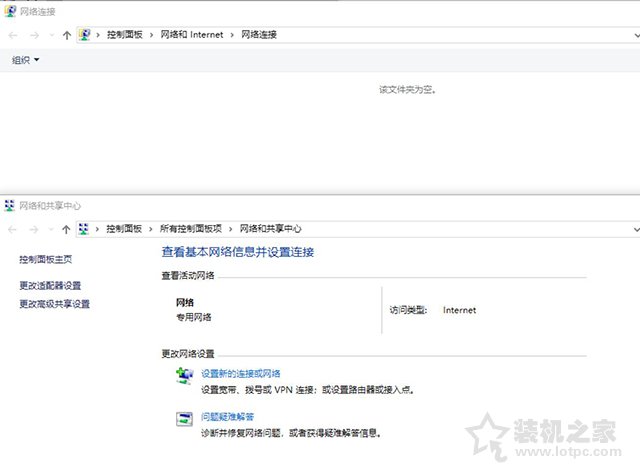The height and width of the screenshot is (469, 640).
Task: Click Forward arrow in 网络连接 window
Action: (35, 36)
